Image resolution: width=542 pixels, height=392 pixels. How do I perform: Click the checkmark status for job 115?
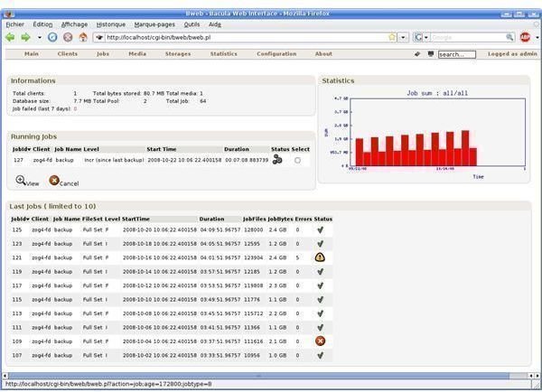coord(320,299)
